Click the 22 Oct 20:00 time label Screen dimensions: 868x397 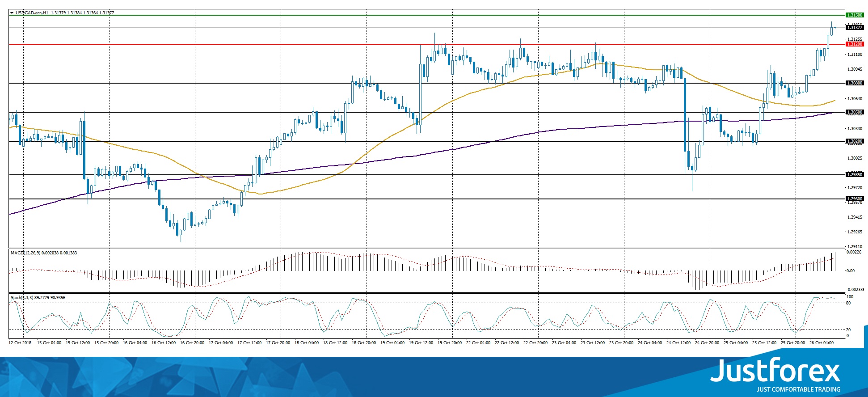point(535,343)
